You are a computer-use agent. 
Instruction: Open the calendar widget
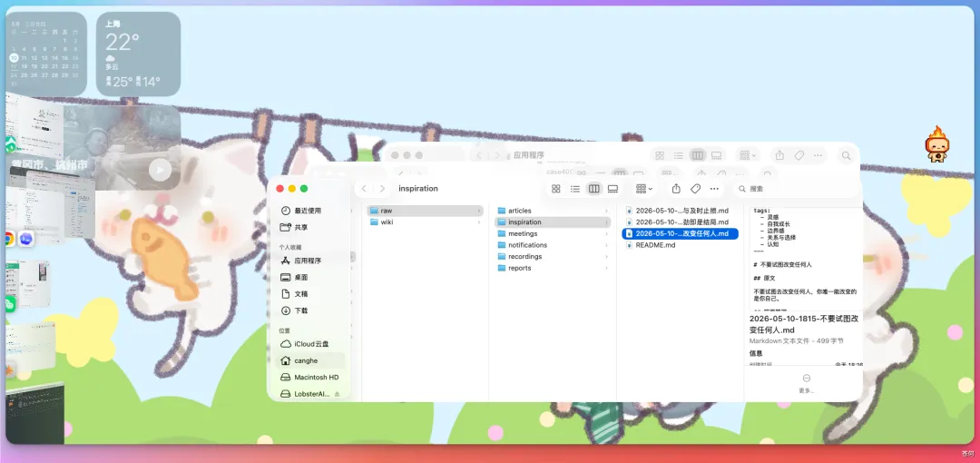(x=45, y=54)
